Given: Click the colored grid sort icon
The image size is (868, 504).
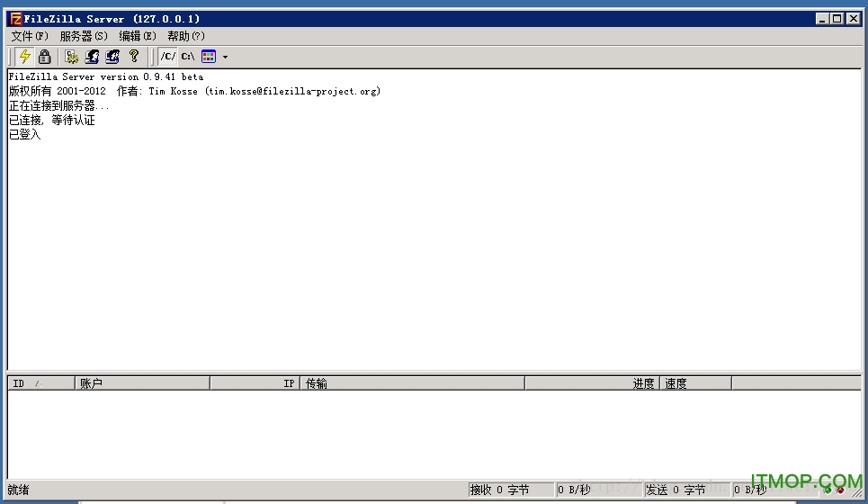Looking at the screenshot, I should click(209, 57).
